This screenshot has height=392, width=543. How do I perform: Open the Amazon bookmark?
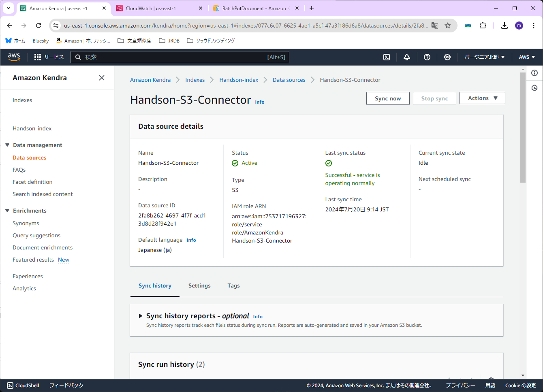tap(83, 40)
